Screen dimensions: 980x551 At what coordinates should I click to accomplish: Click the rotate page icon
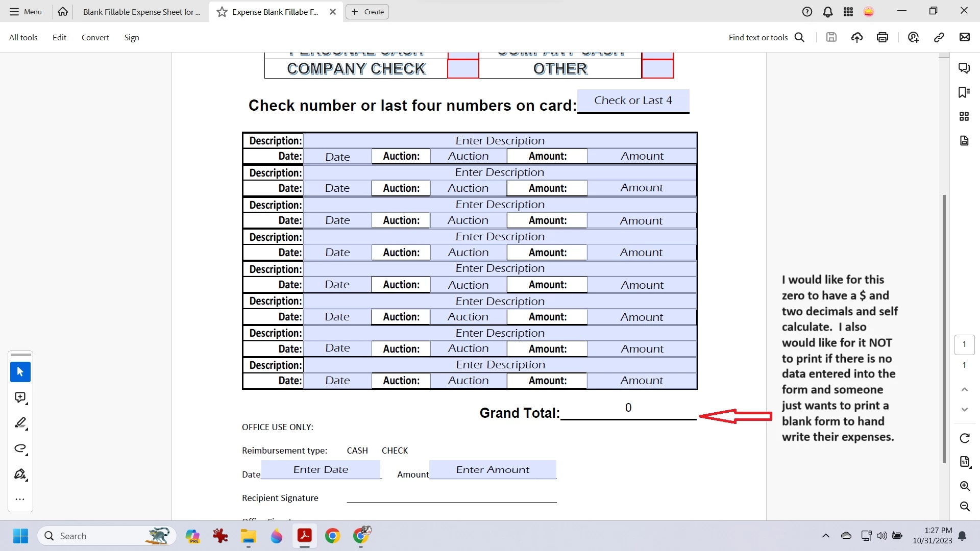[x=965, y=438]
